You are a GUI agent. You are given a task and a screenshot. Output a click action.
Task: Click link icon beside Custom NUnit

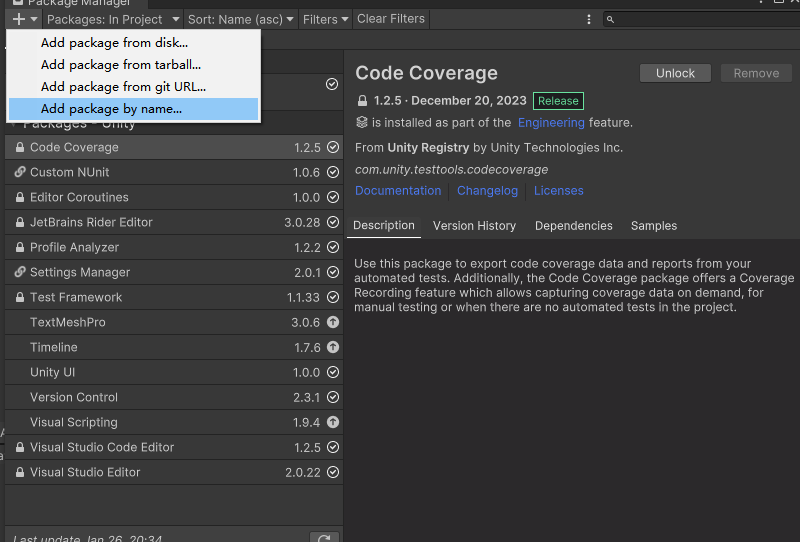click(20, 172)
